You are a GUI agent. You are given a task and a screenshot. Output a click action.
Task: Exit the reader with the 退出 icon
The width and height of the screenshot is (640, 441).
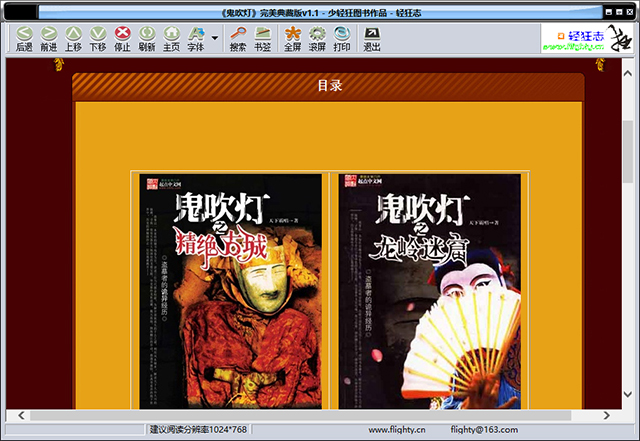coord(372,39)
